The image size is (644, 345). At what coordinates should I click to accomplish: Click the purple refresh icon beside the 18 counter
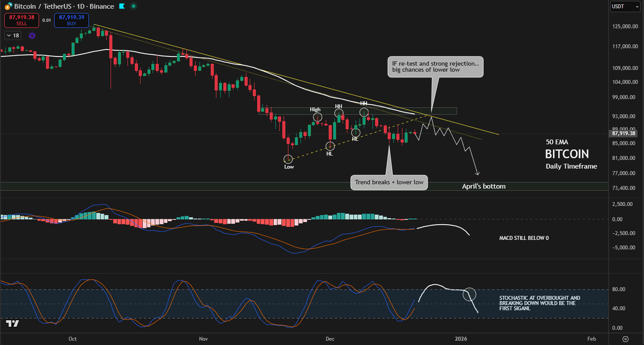tap(31, 35)
